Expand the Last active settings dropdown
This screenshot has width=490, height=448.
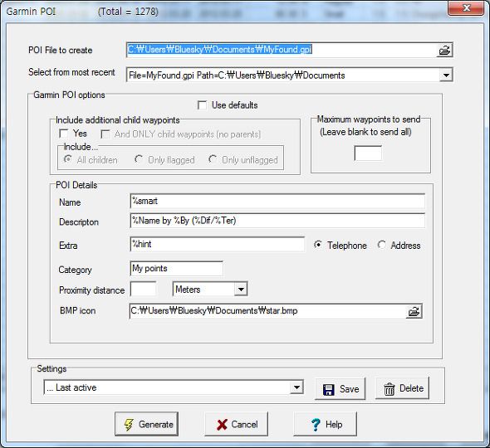tap(296, 387)
